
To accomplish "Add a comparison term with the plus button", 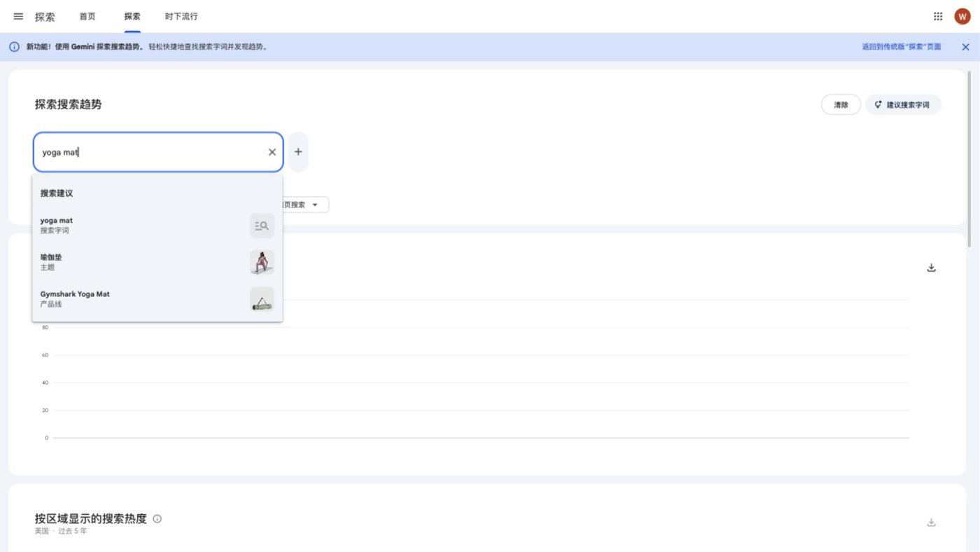I will pyautogui.click(x=298, y=152).
